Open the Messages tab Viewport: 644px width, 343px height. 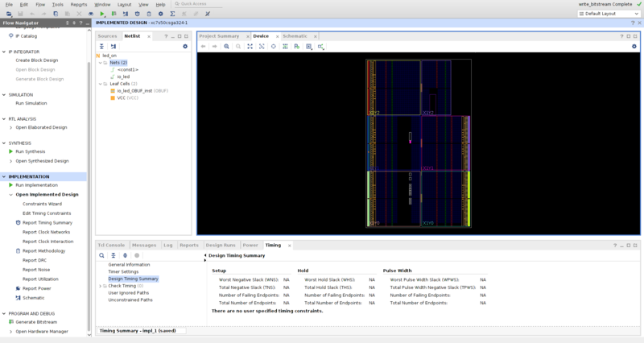144,246
